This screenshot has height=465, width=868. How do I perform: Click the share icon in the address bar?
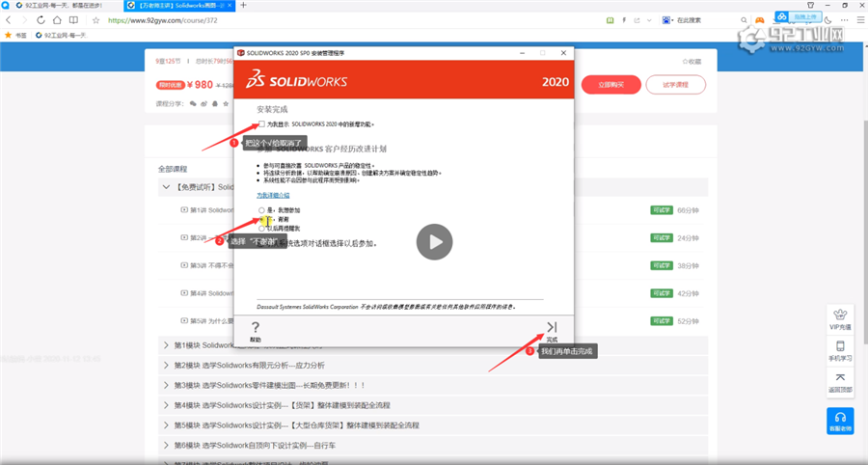pos(637,20)
